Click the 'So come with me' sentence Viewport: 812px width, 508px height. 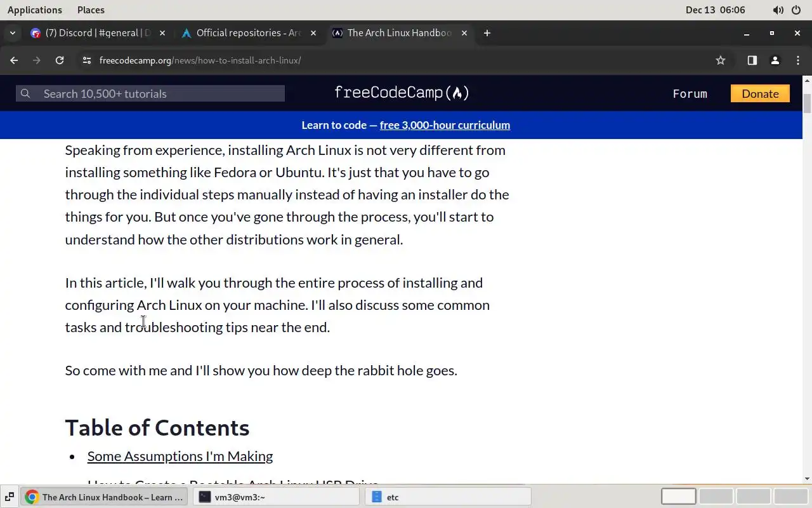[x=261, y=370]
